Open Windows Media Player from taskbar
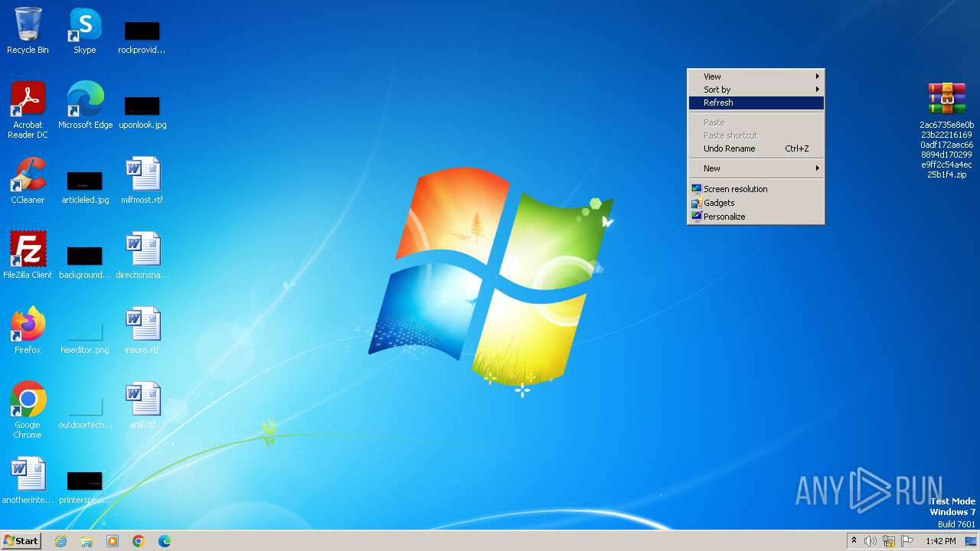The height and width of the screenshot is (551, 980). 113,541
